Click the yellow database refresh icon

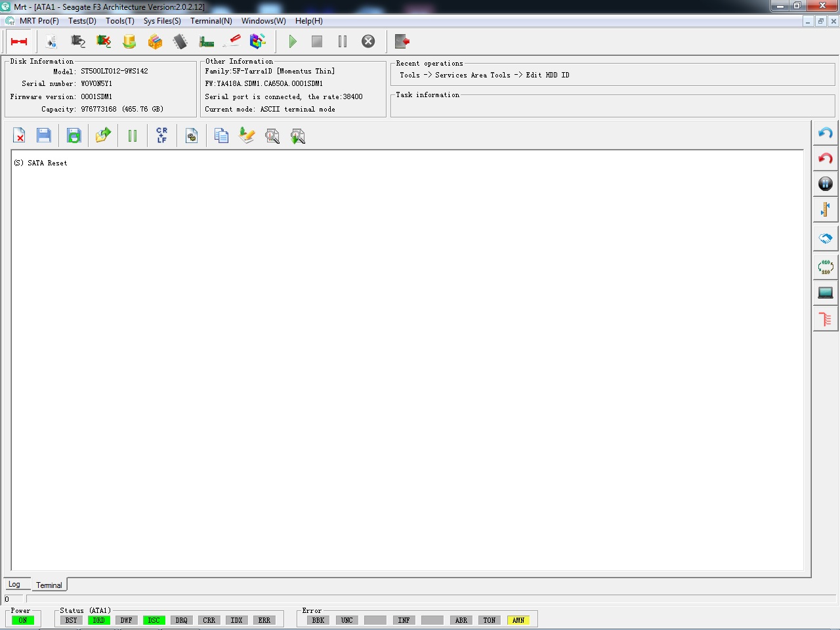[x=129, y=41]
